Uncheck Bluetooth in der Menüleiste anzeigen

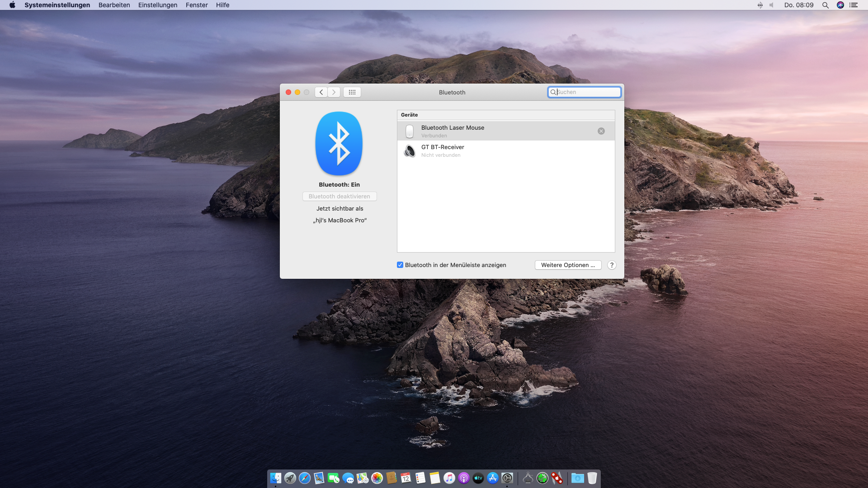400,265
